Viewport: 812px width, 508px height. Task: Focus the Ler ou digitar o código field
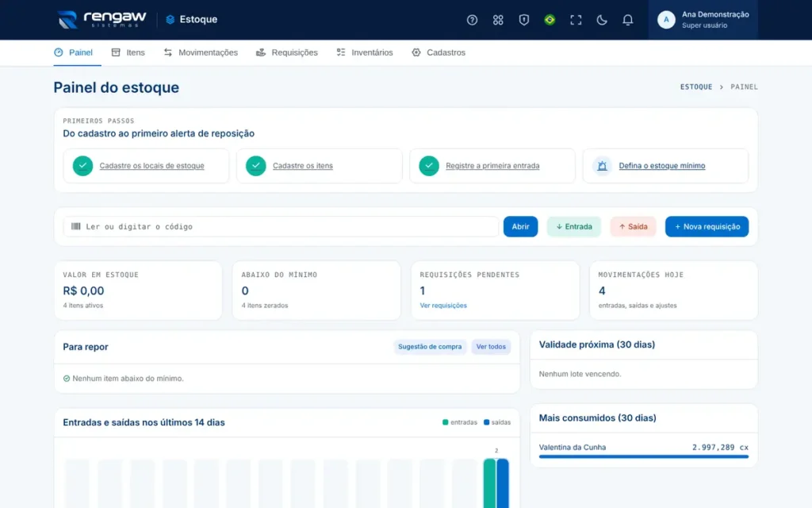point(281,226)
